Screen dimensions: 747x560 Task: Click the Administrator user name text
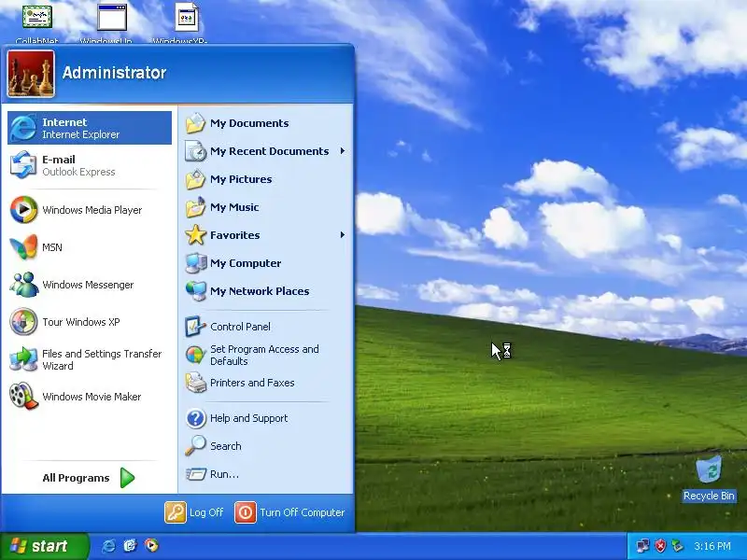[114, 73]
